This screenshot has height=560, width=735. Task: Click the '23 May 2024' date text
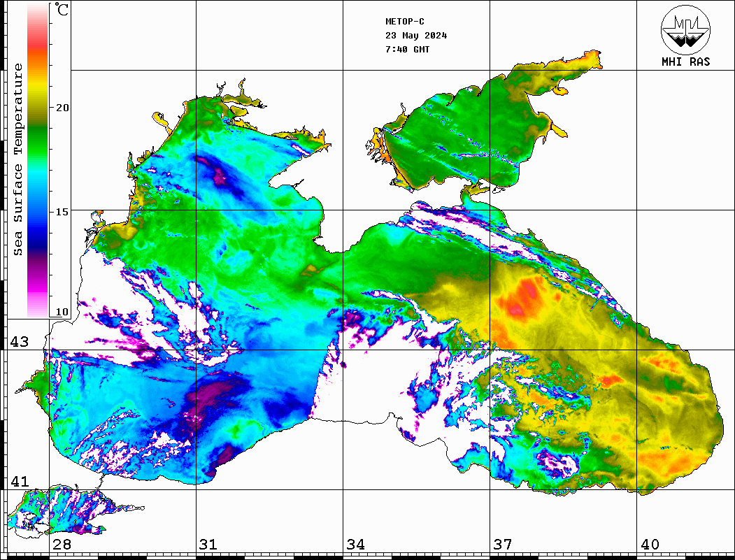[416, 36]
